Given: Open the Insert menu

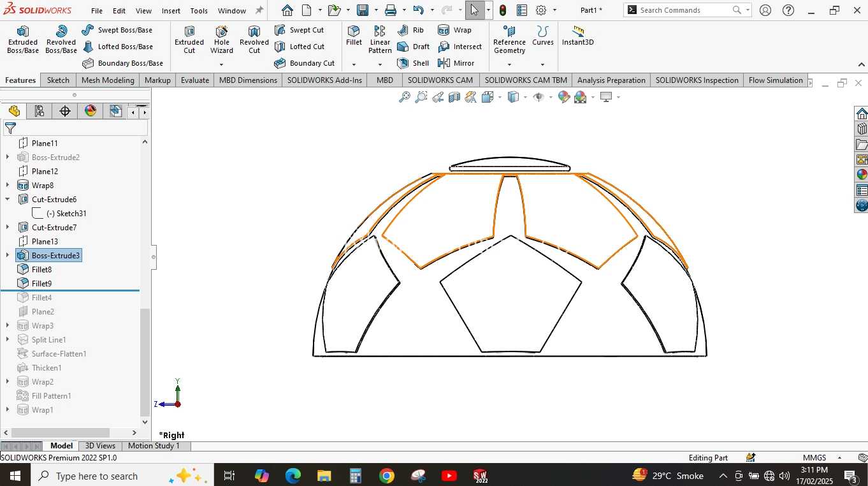Looking at the screenshot, I should tap(171, 11).
